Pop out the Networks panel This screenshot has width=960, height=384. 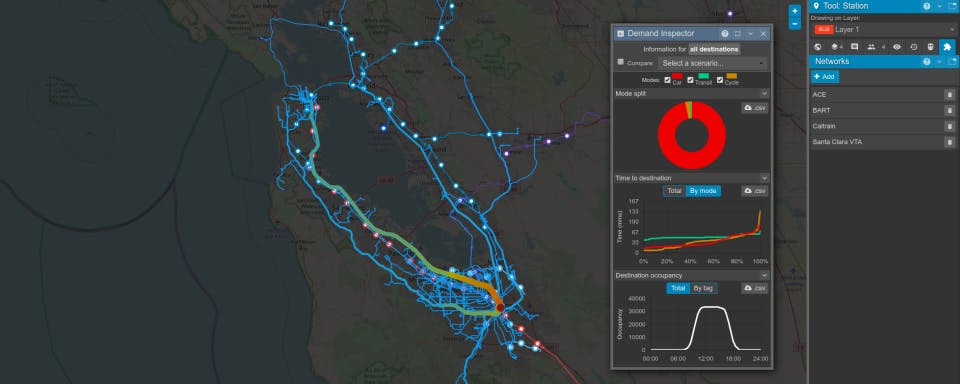(952, 62)
